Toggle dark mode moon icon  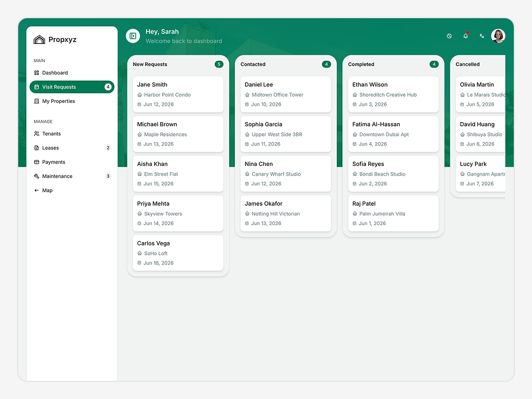[x=449, y=36]
